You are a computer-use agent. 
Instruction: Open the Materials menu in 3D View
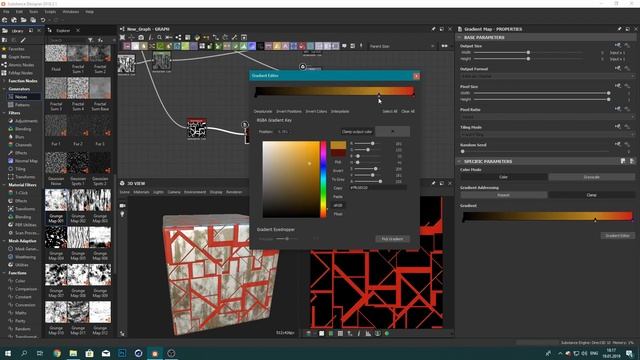[x=141, y=192]
